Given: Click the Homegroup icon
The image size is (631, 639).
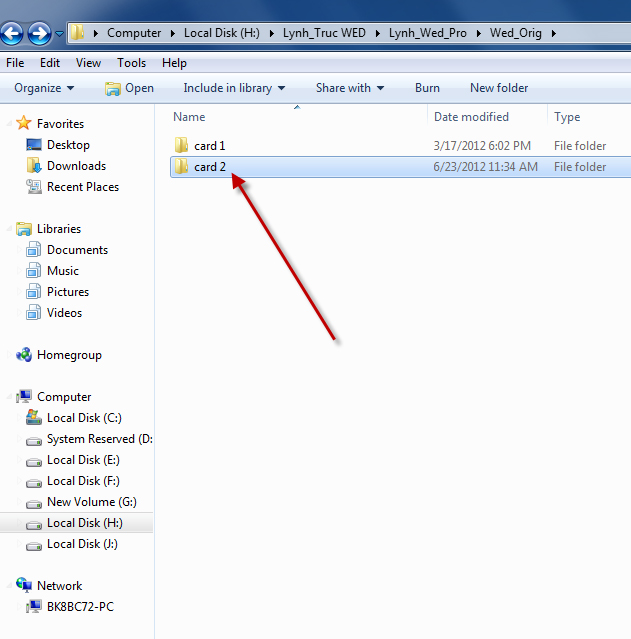Looking at the screenshot, I should 24,355.
